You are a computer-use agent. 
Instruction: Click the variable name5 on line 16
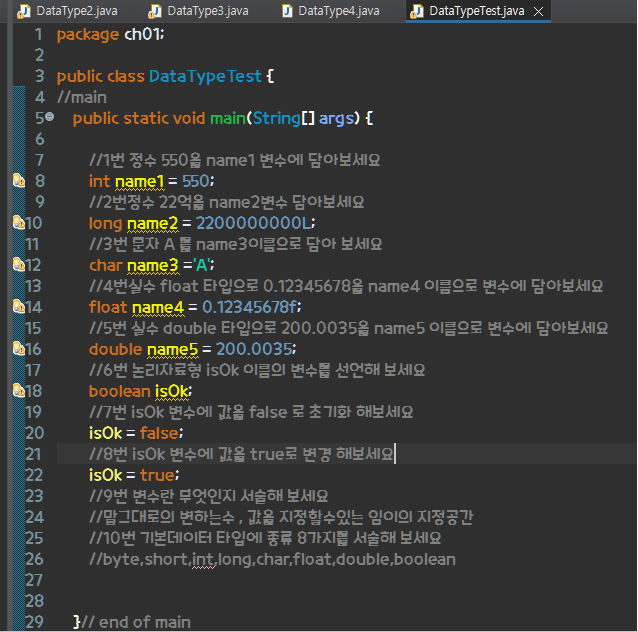[x=173, y=350]
